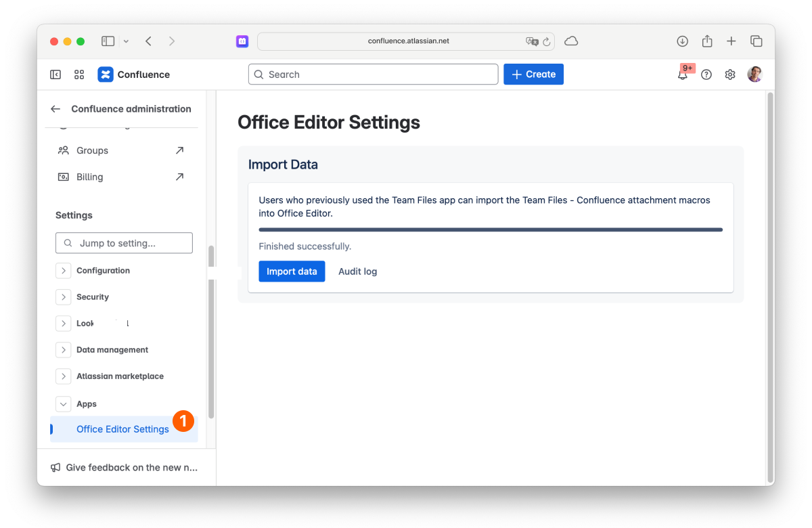Open the Safari share menu

tap(707, 41)
